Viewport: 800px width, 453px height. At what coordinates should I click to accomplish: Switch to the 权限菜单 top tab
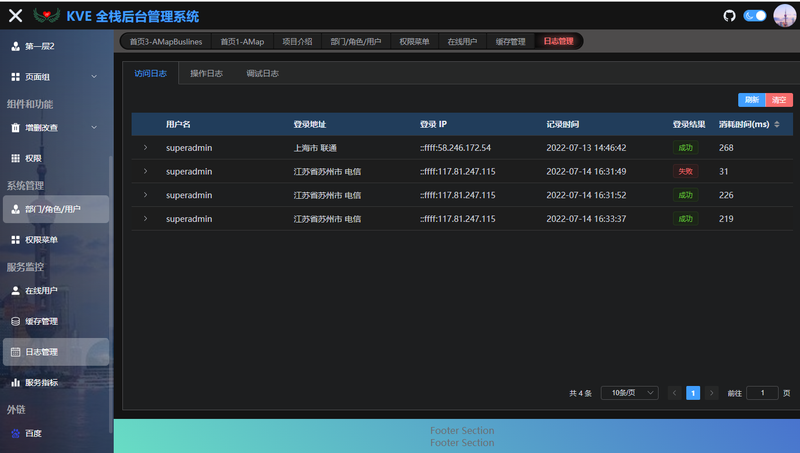[x=414, y=41]
